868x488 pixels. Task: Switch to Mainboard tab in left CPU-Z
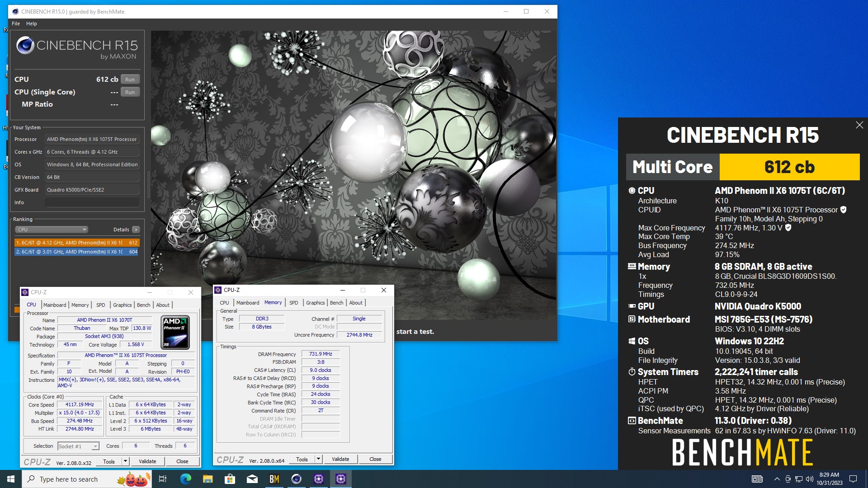coord(55,305)
